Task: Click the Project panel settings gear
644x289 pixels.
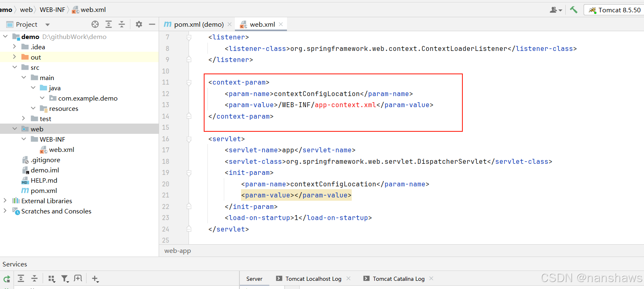Action: click(x=139, y=24)
